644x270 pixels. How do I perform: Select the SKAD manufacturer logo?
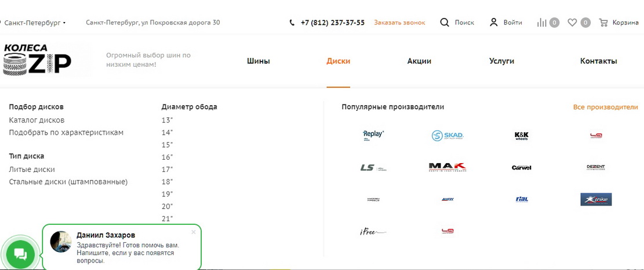tap(447, 136)
